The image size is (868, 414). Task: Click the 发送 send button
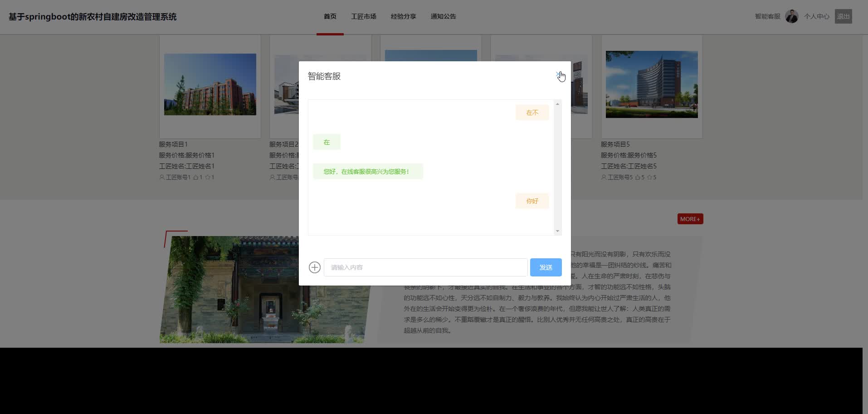coord(546,267)
